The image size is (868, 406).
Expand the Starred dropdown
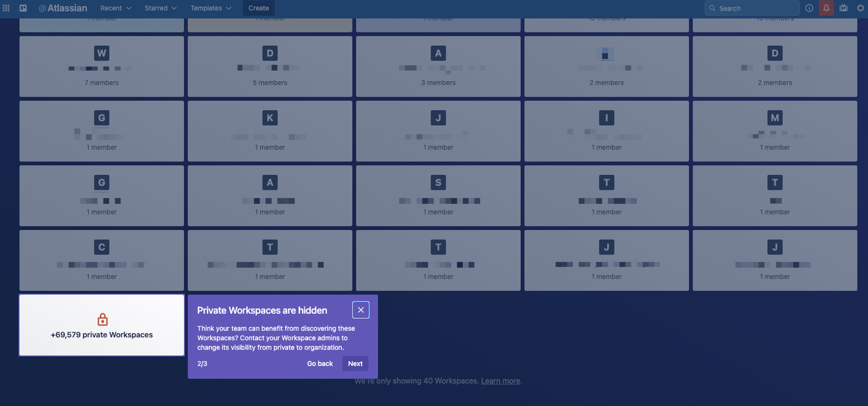pyautogui.click(x=160, y=8)
